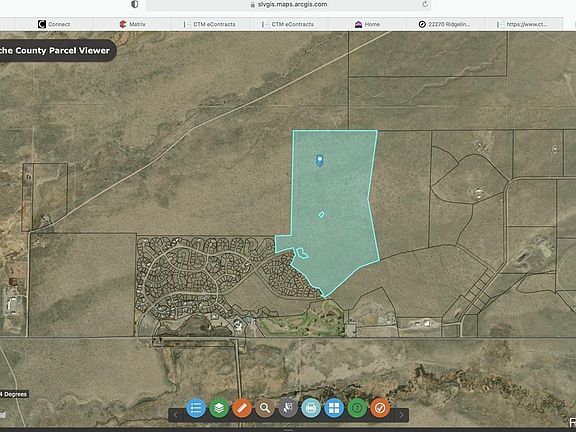Open the green Help question-mark widget
Viewport: 576px width, 432px height.
point(357,408)
